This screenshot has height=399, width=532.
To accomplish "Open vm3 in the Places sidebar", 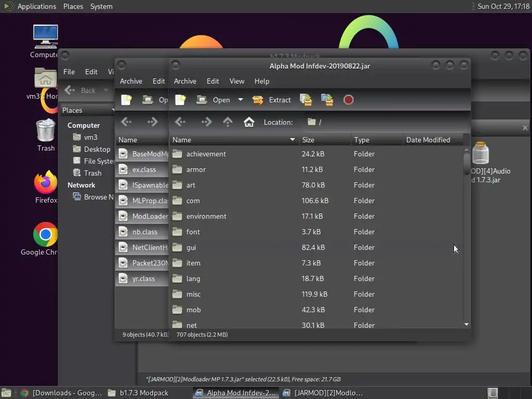I will pos(86,137).
